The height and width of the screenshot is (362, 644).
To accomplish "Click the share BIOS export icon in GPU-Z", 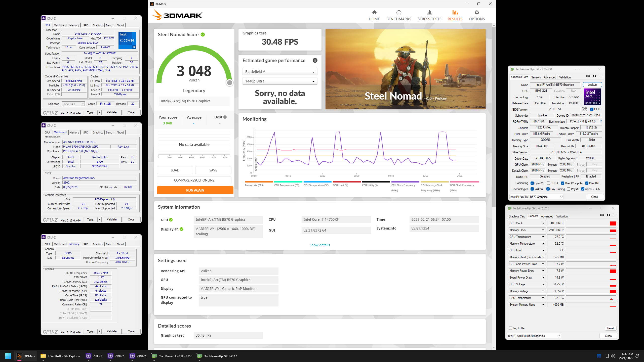I will (x=584, y=109).
